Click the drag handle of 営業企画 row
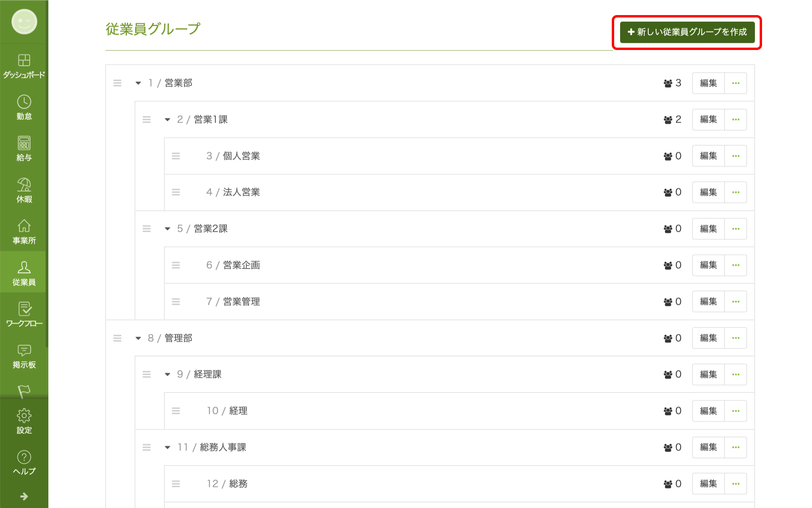Viewport: 812px width, 508px height. 176,265
